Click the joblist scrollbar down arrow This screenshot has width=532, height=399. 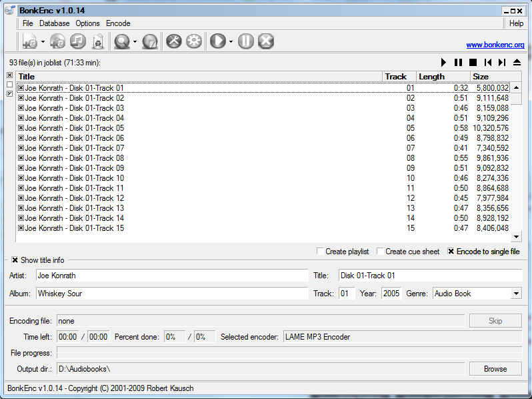pyautogui.click(x=516, y=237)
